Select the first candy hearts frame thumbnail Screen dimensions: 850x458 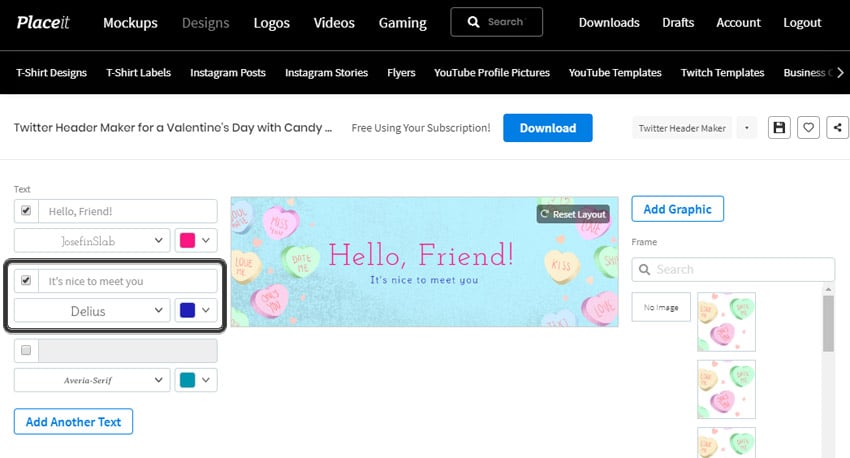tap(726, 322)
